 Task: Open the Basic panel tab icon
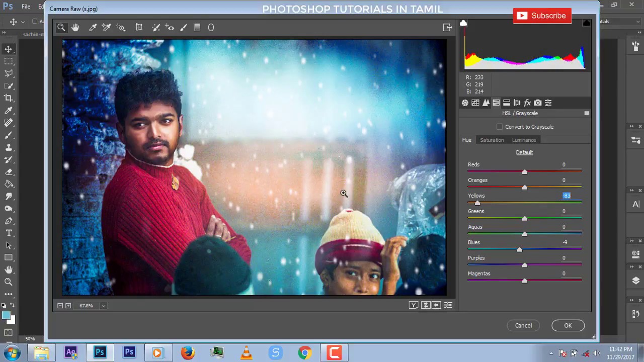465,103
